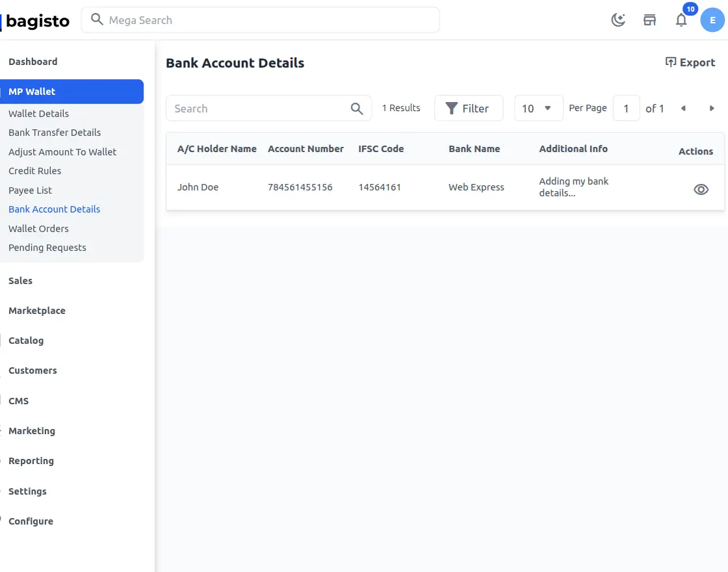Click the bagisto logo
Screen dimensions: 728x572
pyautogui.click(x=37, y=21)
